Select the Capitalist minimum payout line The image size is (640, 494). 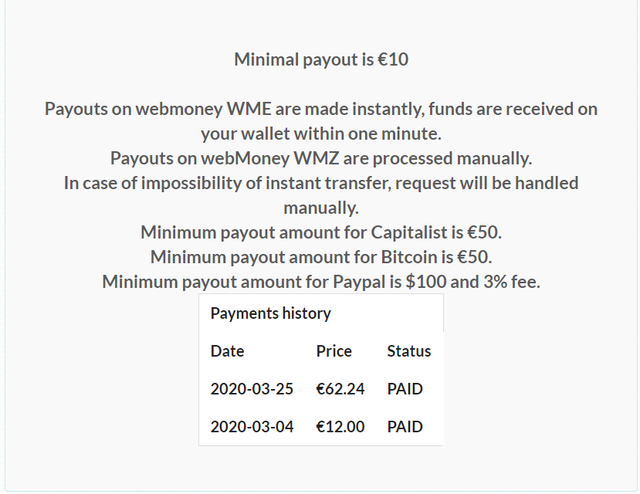(x=321, y=232)
